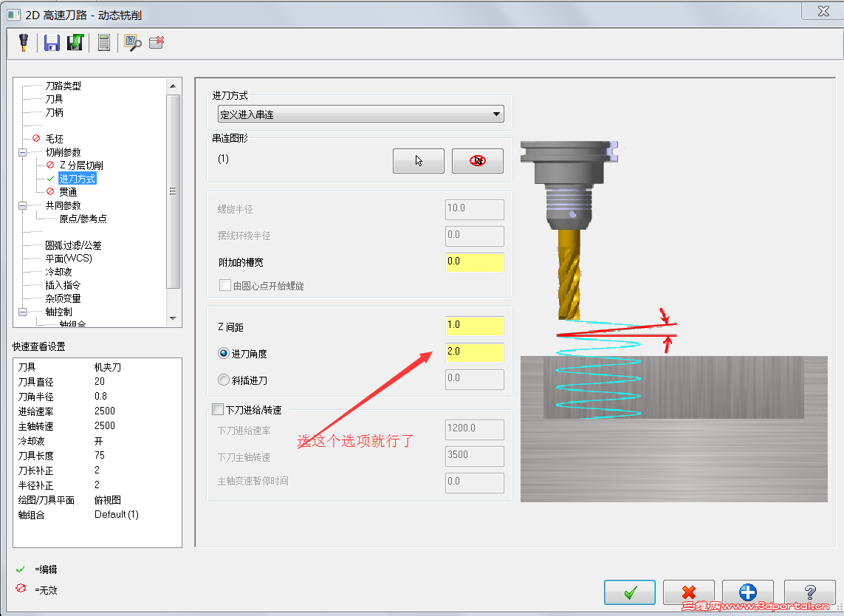Screen dimensions: 844x616
Task: Open 原点/参考点 page
Action: pos(83,219)
